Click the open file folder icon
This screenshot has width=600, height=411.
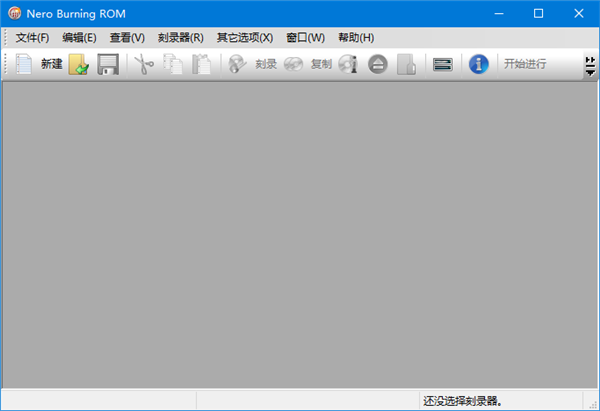pos(79,64)
